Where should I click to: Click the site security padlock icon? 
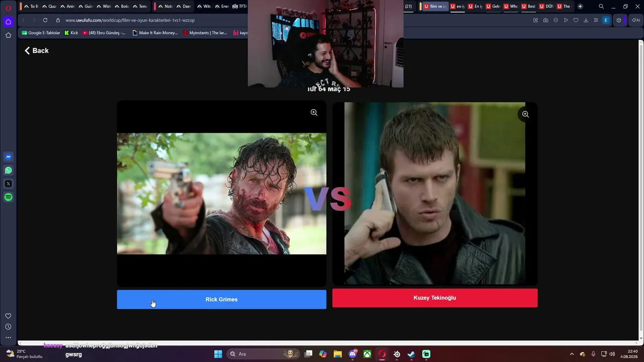58,20
